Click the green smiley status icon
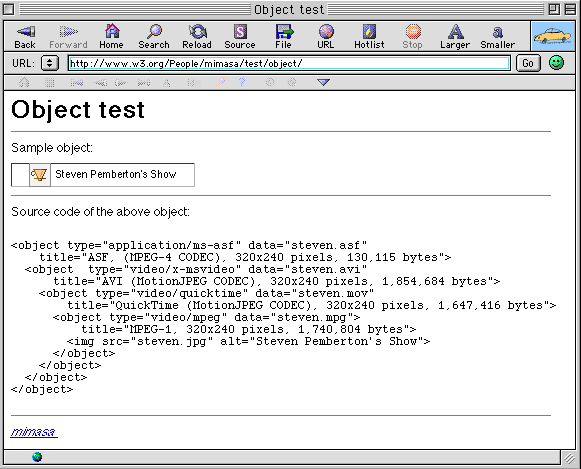This screenshot has width=581, height=469. [556, 63]
